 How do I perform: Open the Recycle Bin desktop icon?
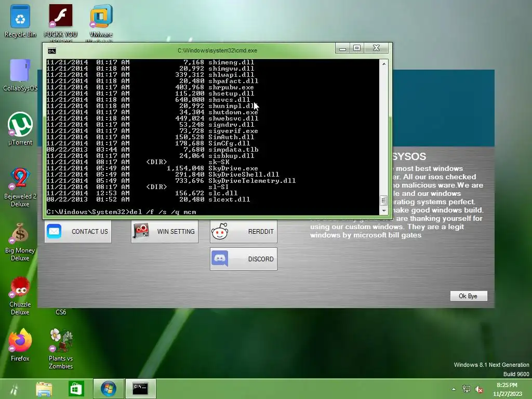[x=20, y=21]
